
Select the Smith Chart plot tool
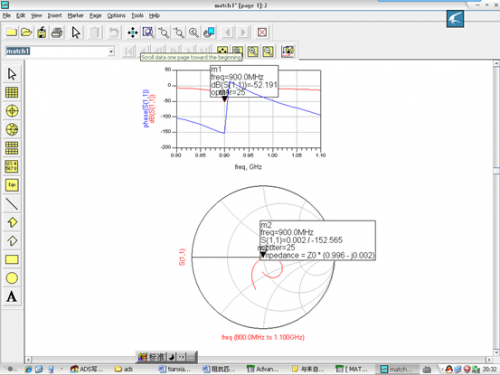[x=12, y=129]
